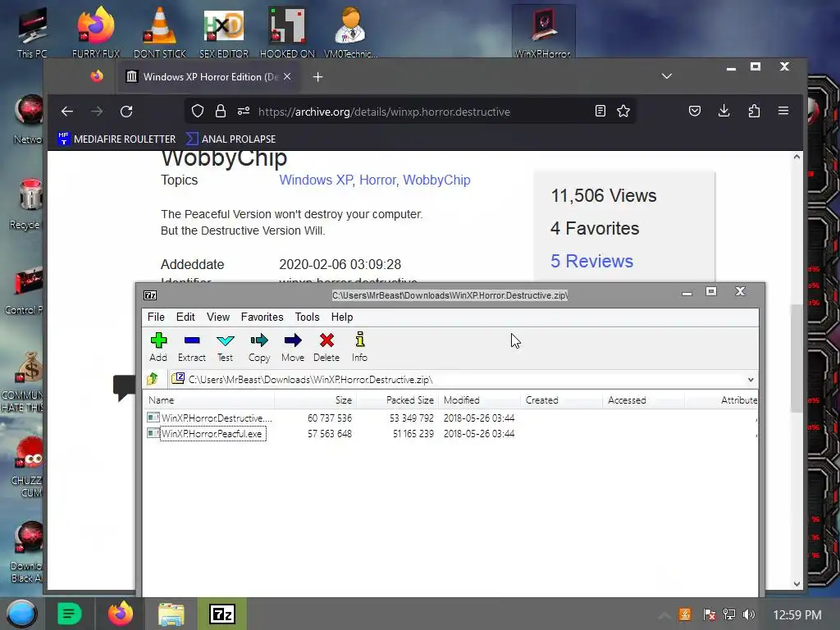
Task: Open the 5 Reviews link
Action: click(592, 261)
